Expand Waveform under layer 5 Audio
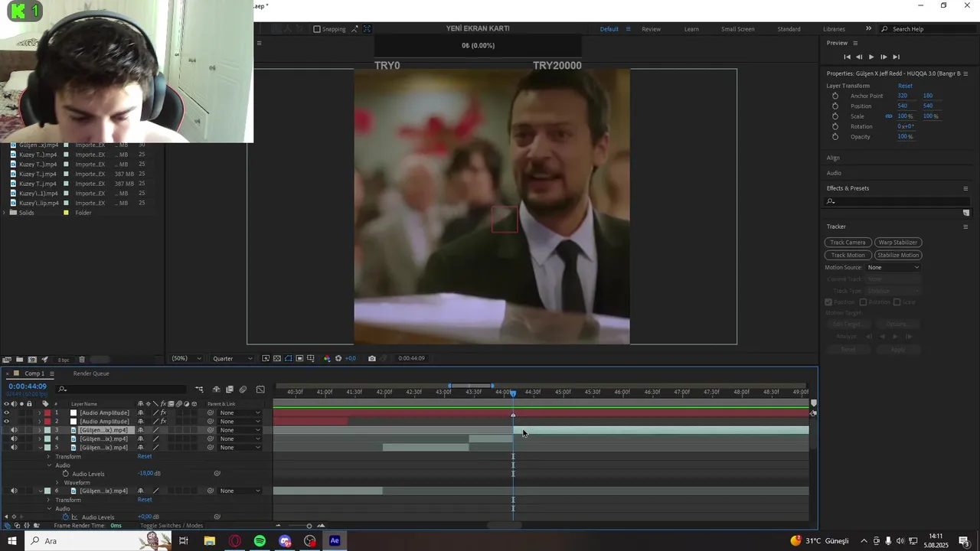Screen dimensions: 980x551 58,483
